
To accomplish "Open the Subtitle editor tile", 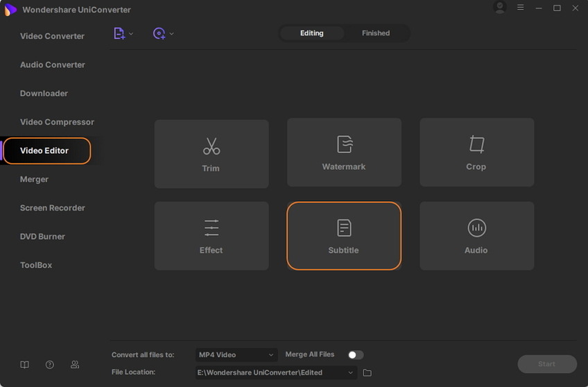I will (x=344, y=236).
